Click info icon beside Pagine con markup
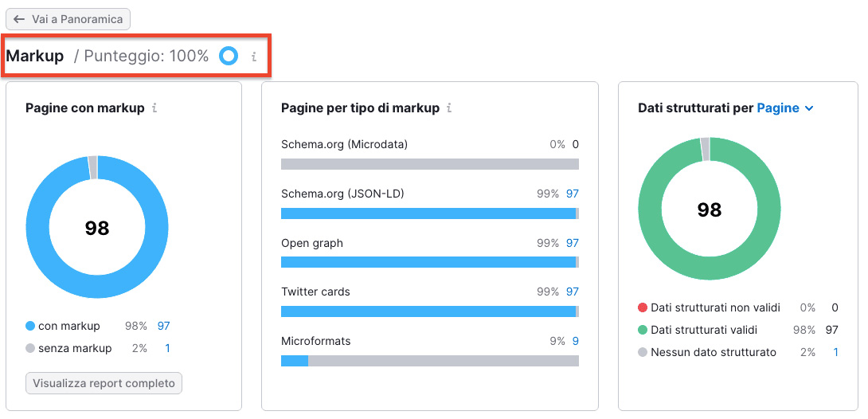The height and width of the screenshot is (419, 868). click(x=154, y=108)
